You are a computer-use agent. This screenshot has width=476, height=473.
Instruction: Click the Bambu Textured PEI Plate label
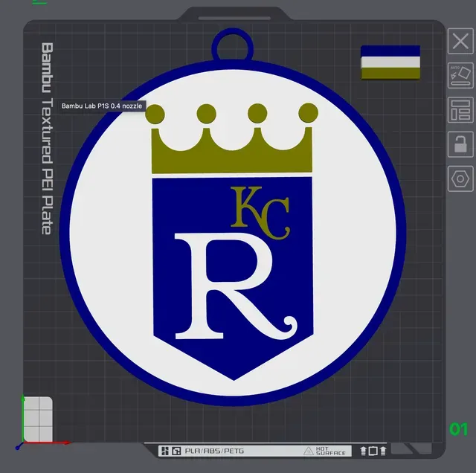pyautogui.click(x=47, y=138)
